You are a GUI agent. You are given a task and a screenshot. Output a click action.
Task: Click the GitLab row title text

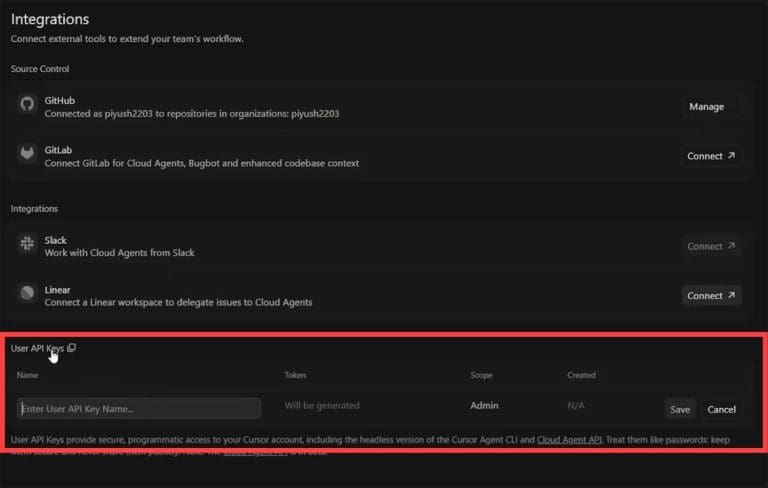pyautogui.click(x=58, y=150)
